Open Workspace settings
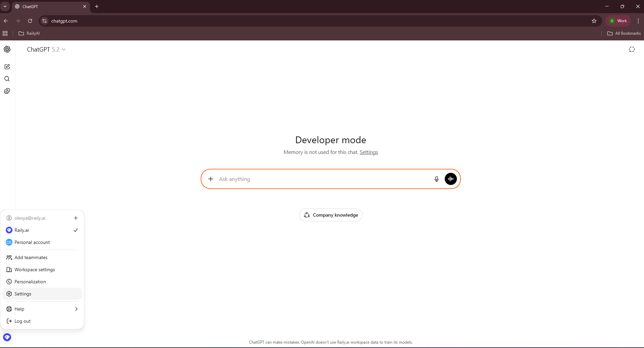This screenshot has height=348, width=644. pos(42,270)
